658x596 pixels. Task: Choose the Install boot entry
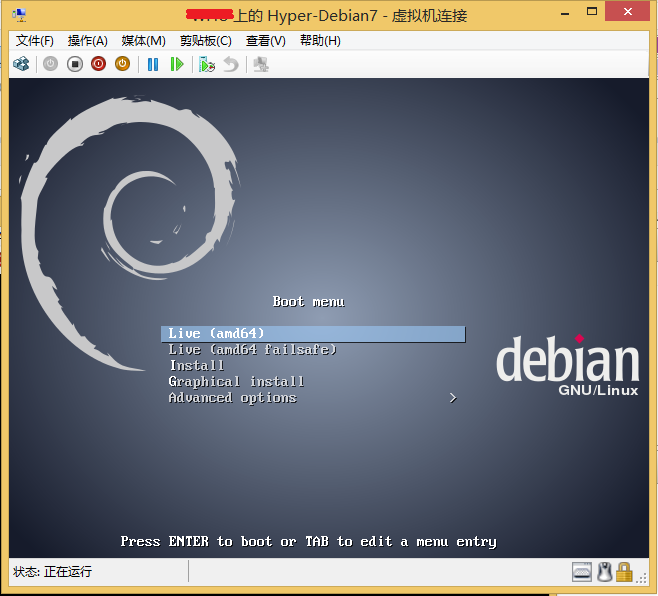[x=313, y=366]
